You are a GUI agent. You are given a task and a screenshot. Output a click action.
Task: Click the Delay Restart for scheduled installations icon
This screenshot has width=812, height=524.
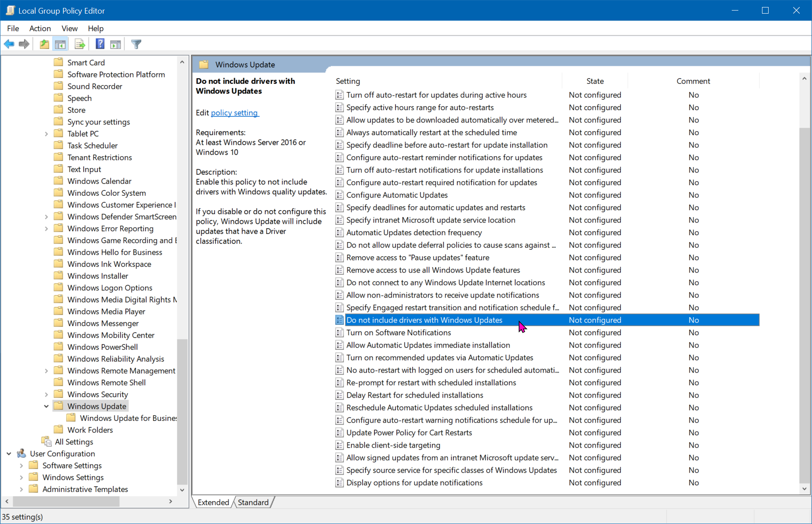(339, 395)
